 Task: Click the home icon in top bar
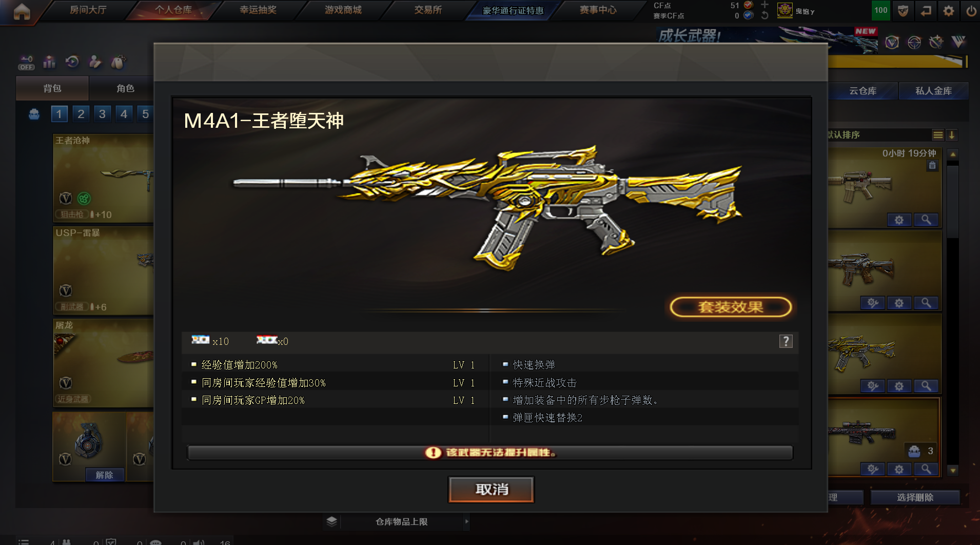tap(22, 11)
